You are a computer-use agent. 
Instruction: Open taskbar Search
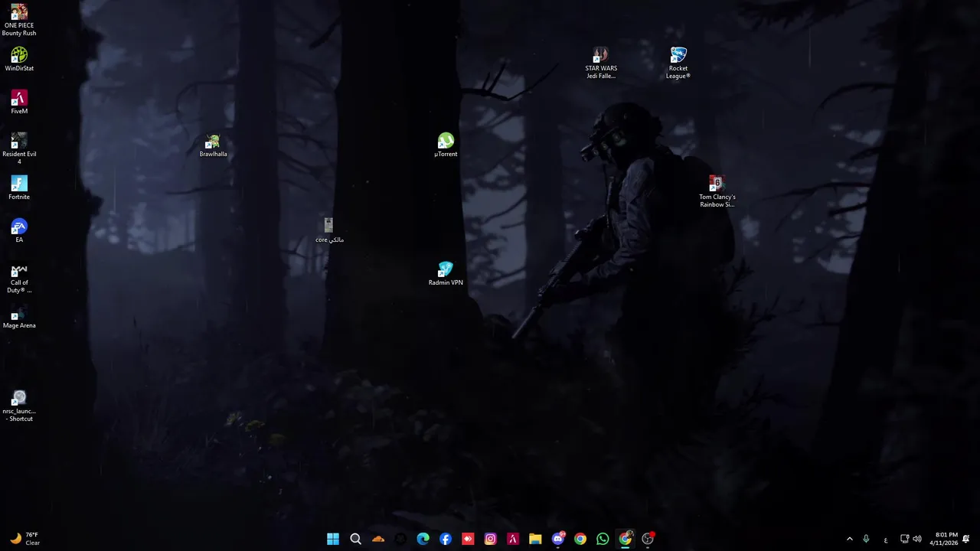tap(355, 539)
